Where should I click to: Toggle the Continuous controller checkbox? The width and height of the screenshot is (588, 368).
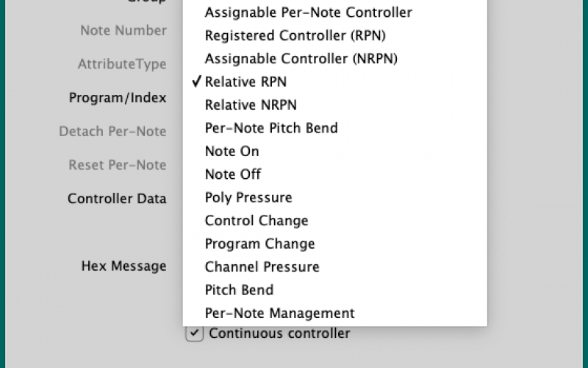(x=194, y=334)
